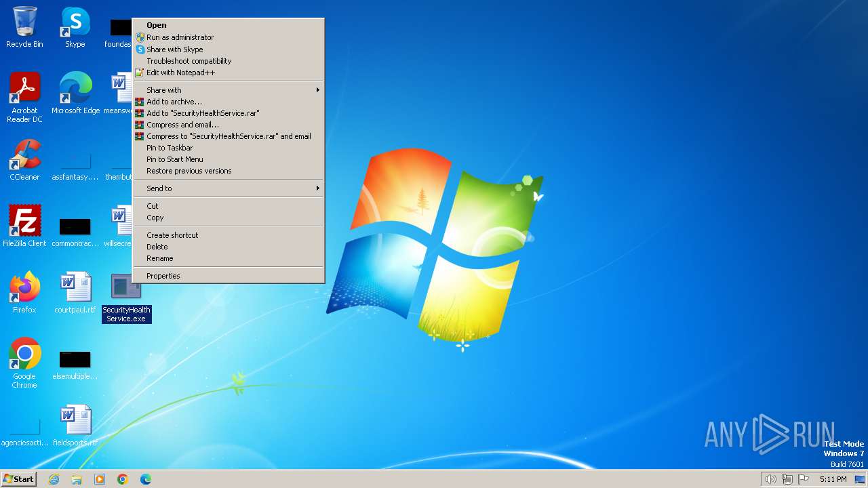Select Share with Skype menu entry
Screen dimensions: 868x488
coord(229,49)
